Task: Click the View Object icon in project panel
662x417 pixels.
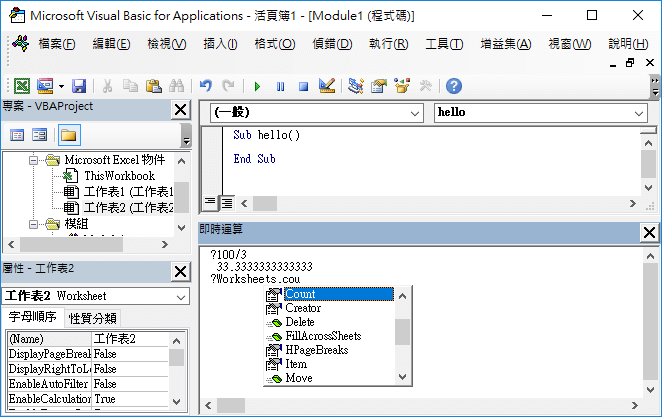Action: click(40, 135)
